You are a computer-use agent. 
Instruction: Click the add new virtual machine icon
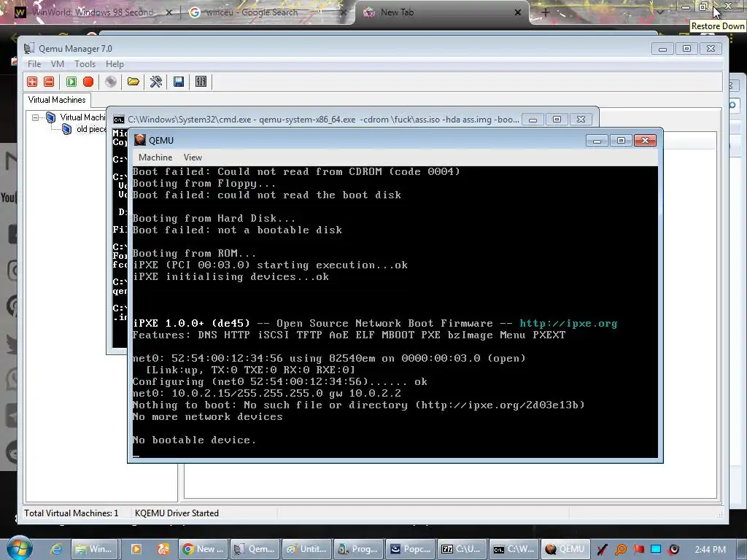tap(32, 82)
